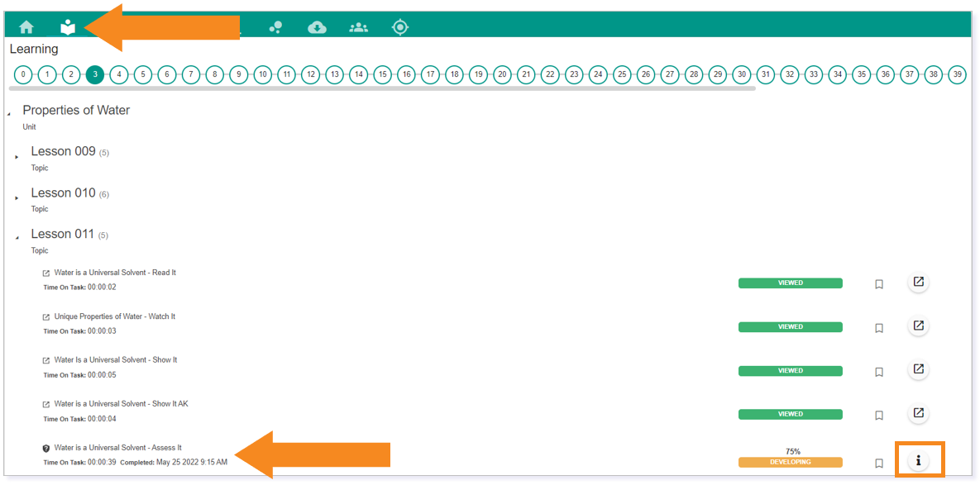Jump to unit step 10

pyautogui.click(x=263, y=74)
